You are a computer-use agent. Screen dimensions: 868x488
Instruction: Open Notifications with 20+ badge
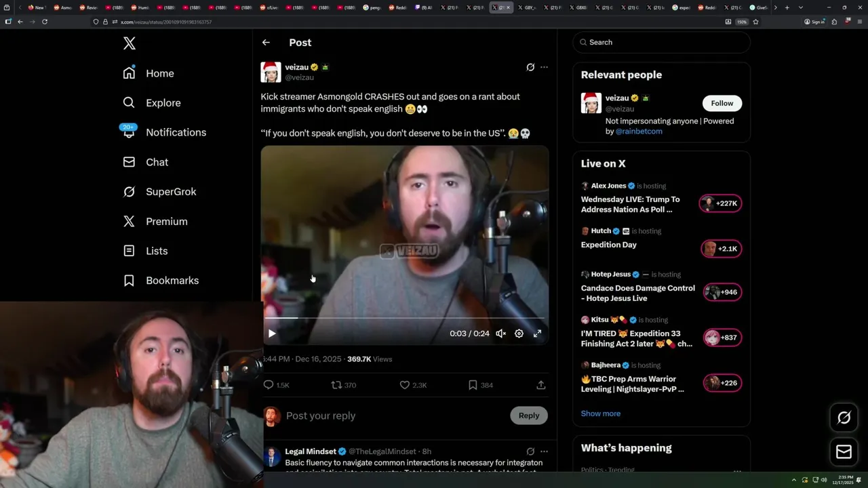164,132
